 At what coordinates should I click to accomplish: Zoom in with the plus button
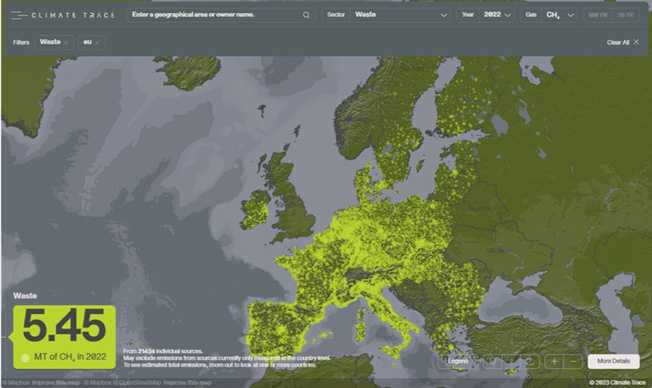(554, 361)
